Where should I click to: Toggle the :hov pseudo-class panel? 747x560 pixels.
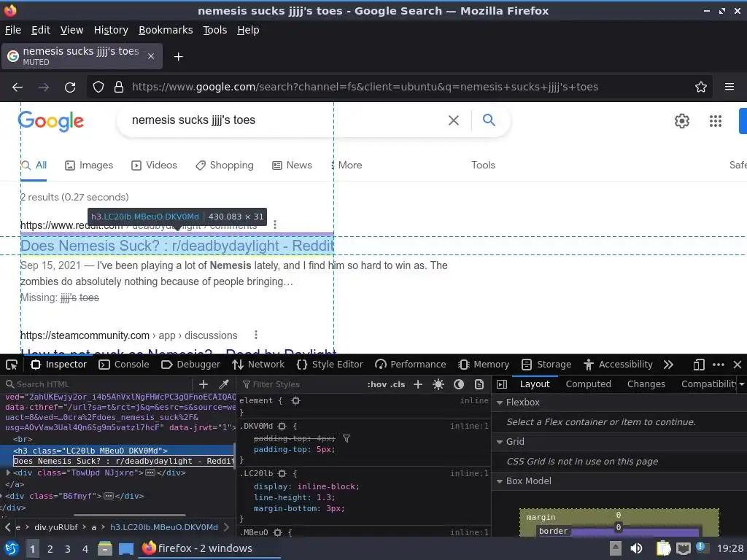tap(376, 384)
